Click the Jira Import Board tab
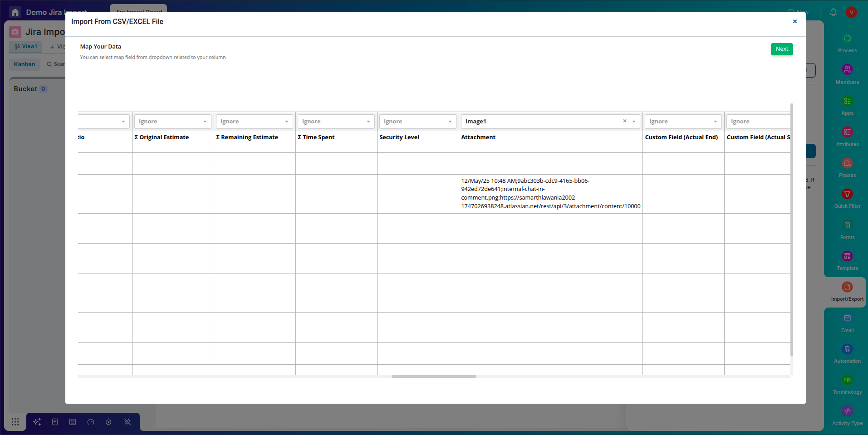868x435 pixels. 138,9
